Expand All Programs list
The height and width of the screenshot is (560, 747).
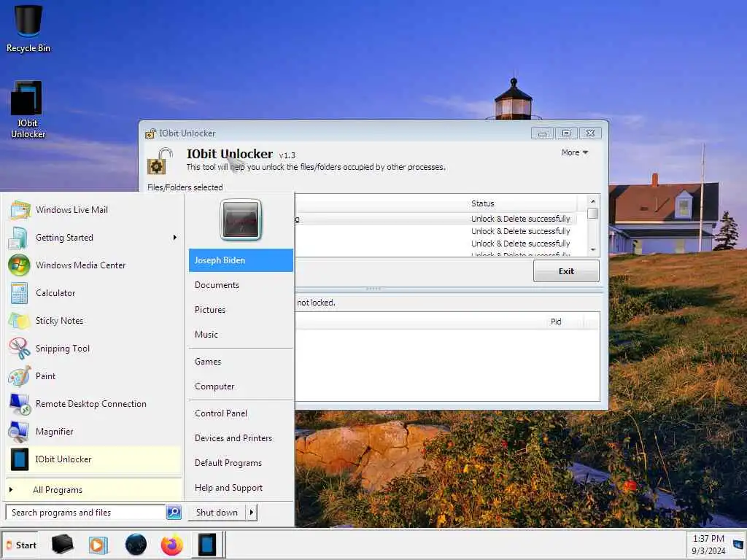tap(94, 490)
